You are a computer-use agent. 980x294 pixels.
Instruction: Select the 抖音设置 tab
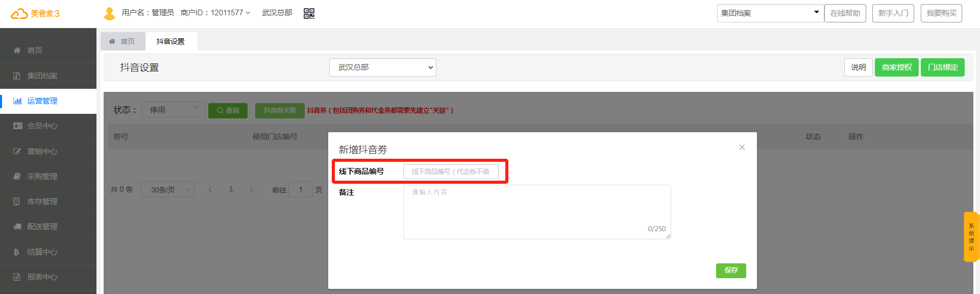pyautogui.click(x=170, y=41)
